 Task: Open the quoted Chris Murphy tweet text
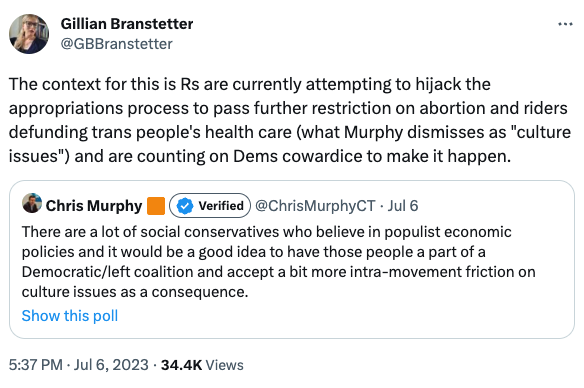(x=278, y=262)
